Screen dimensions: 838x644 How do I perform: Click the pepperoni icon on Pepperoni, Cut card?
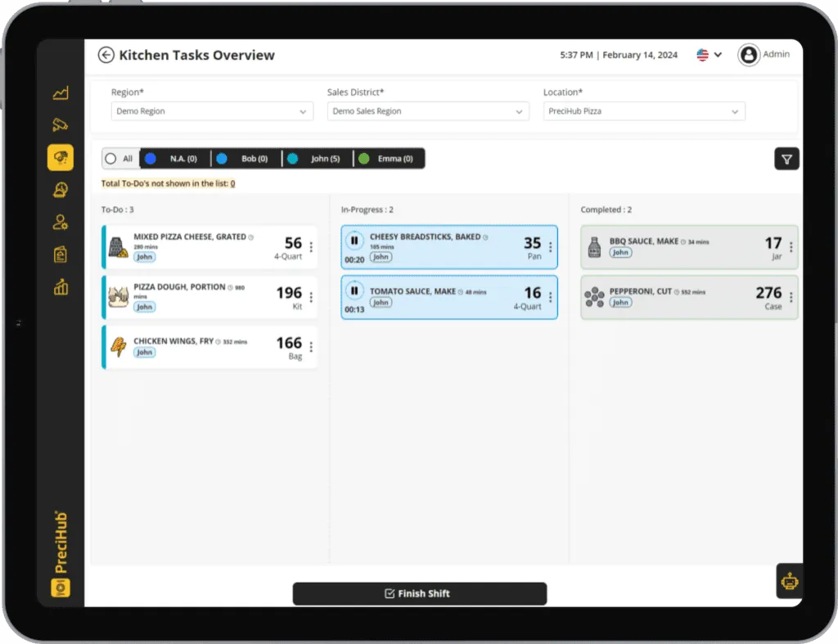point(594,297)
